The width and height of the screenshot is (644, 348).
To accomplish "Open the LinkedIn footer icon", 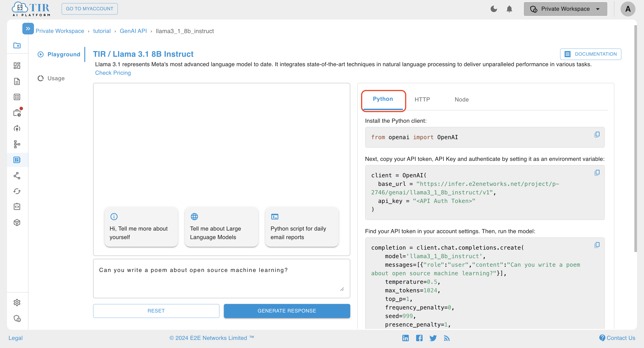I will (405, 338).
